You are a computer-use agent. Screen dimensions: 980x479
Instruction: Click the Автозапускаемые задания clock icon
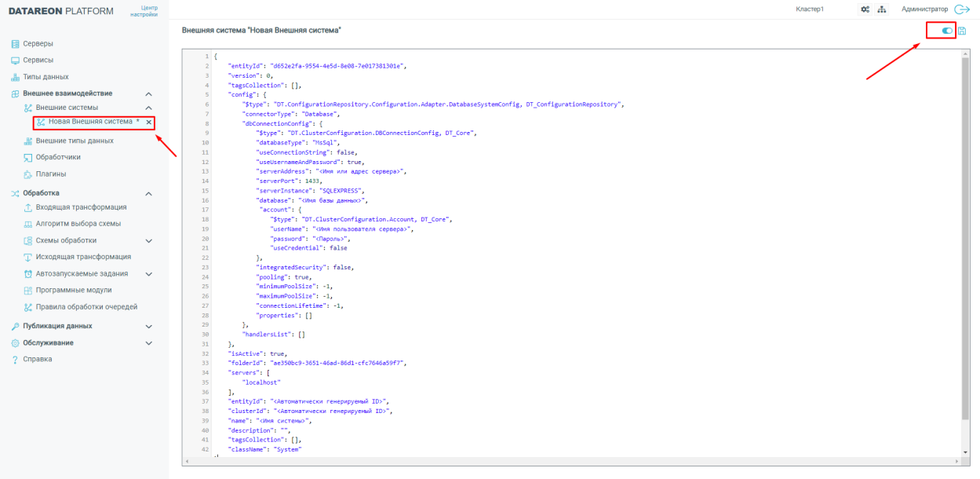pyautogui.click(x=28, y=274)
